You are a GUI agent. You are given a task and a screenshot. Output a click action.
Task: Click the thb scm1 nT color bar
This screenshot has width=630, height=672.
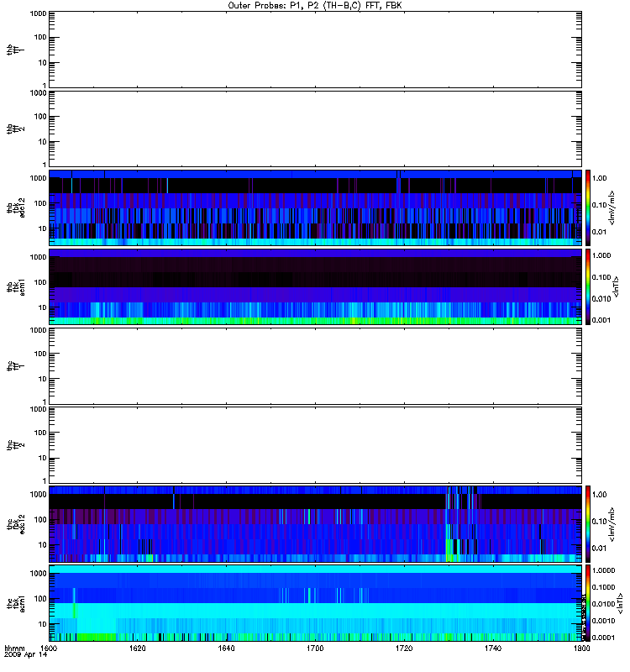coord(588,287)
